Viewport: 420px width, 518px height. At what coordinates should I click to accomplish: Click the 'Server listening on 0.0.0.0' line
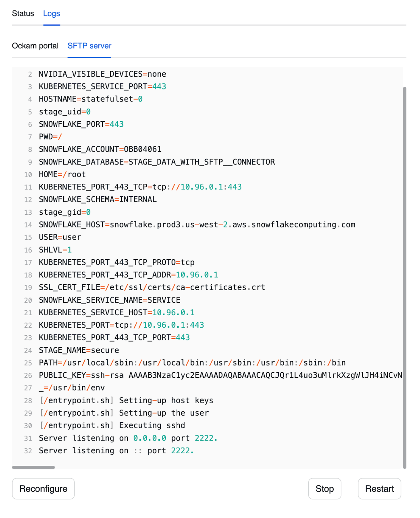(128, 438)
